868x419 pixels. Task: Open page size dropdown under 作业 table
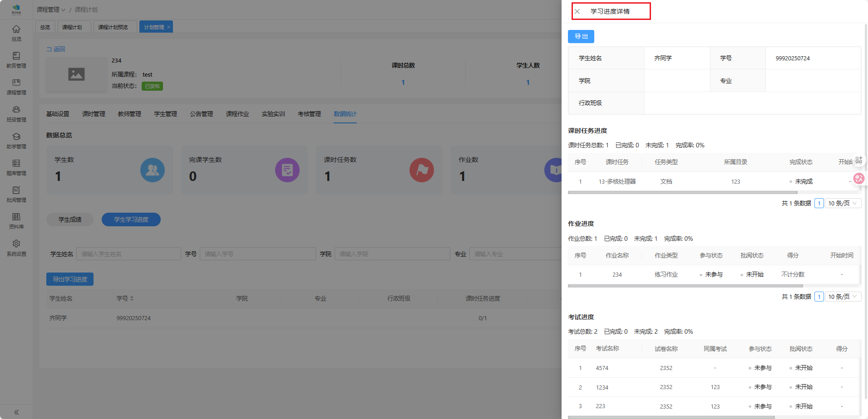pyautogui.click(x=843, y=297)
